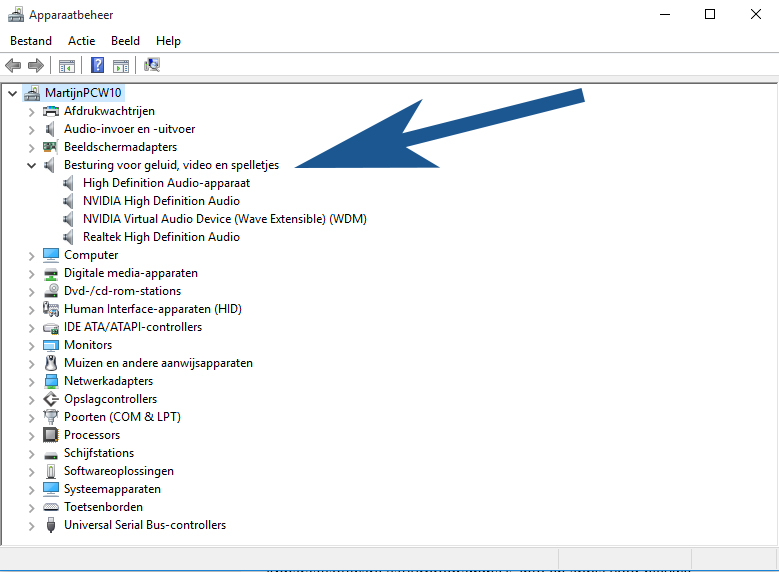The width and height of the screenshot is (779, 572).
Task: Select the Monitors label
Action: (x=88, y=345)
